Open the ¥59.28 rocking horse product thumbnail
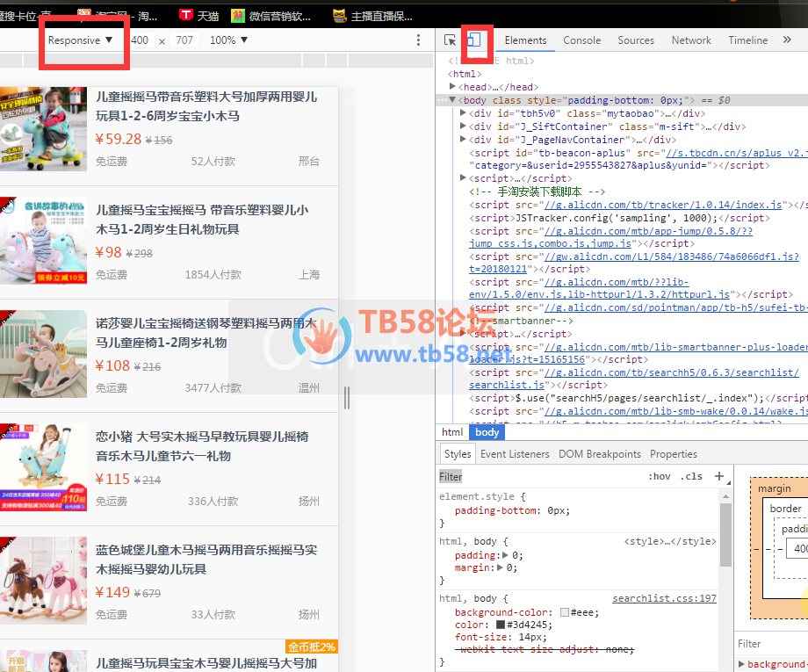808x672 pixels. point(43,129)
